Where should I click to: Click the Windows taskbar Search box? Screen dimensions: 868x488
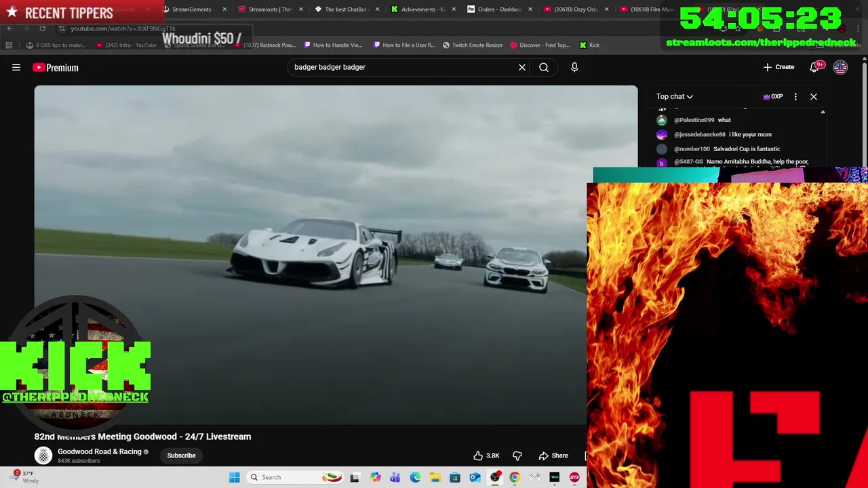coord(295,477)
